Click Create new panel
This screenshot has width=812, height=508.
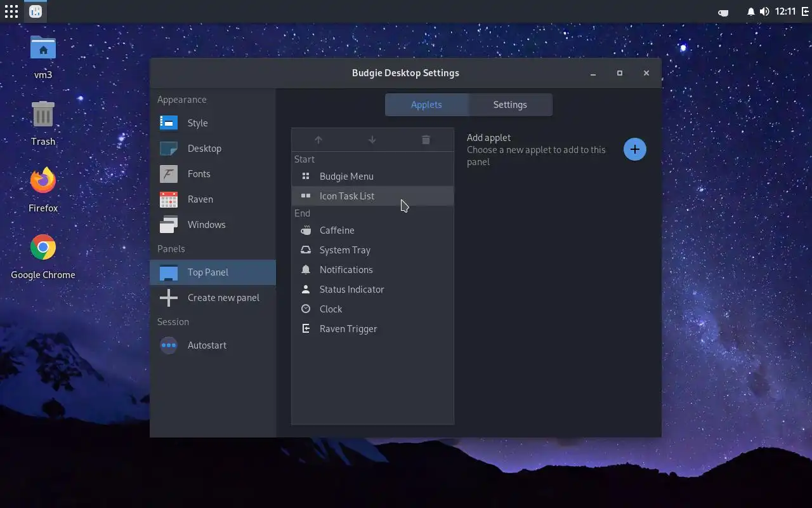213,298
